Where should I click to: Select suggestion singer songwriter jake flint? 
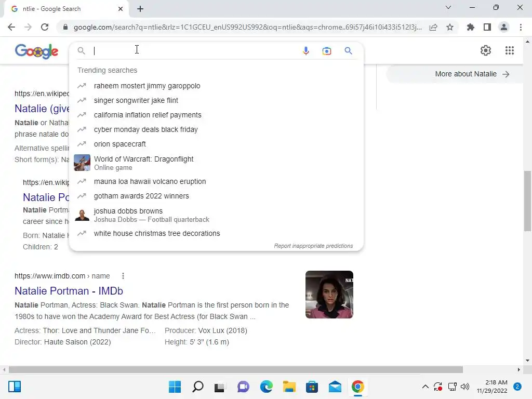(x=216, y=100)
